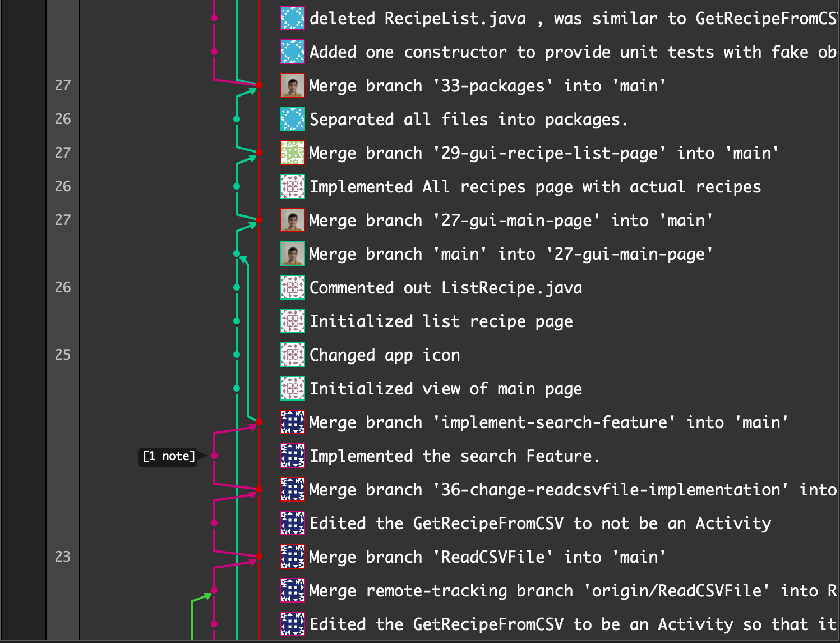The image size is (840, 643).
Task: Click magenta node of 'origin/ReadCSVFile' merge commit
Action: [x=214, y=590]
